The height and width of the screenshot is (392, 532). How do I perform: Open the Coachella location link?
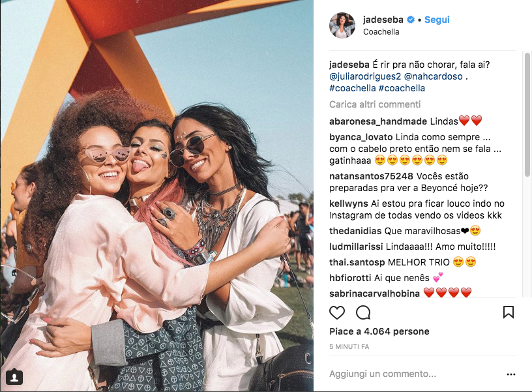click(x=381, y=32)
